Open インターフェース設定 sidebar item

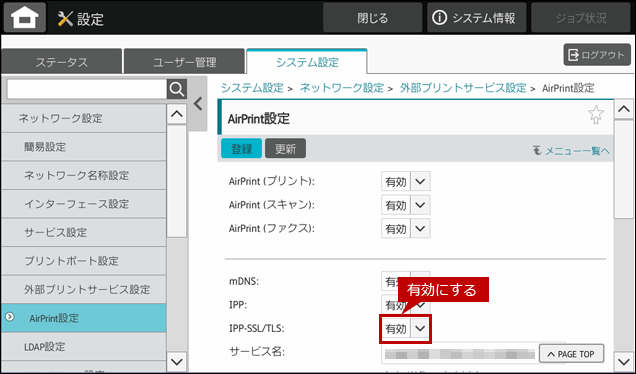point(84,204)
